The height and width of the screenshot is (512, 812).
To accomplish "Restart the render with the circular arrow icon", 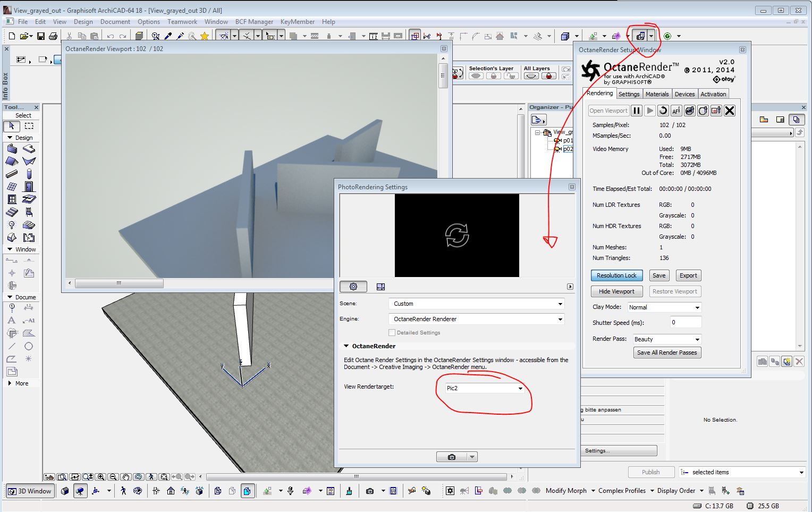I will tap(663, 111).
